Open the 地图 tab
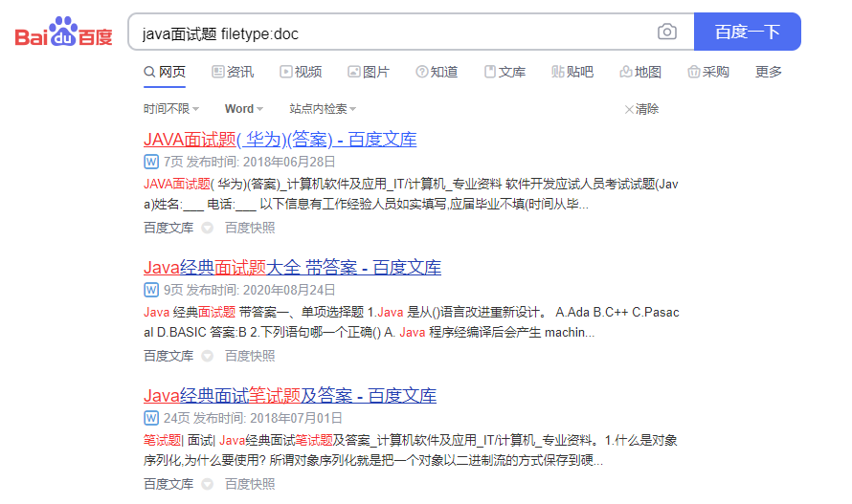Image resolution: width=852 pixels, height=504 pixels. 640,73
